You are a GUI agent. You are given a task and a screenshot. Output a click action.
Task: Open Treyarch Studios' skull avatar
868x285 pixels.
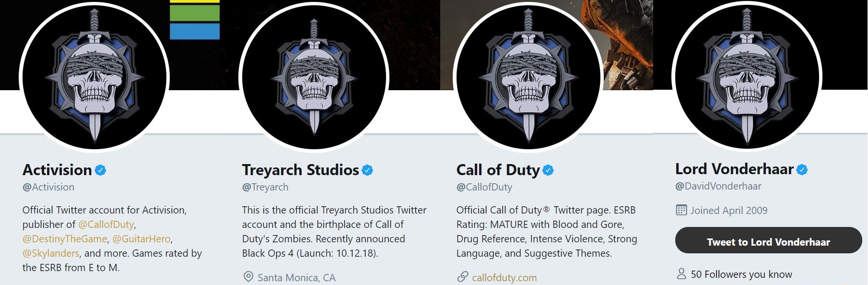pos(314,78)
